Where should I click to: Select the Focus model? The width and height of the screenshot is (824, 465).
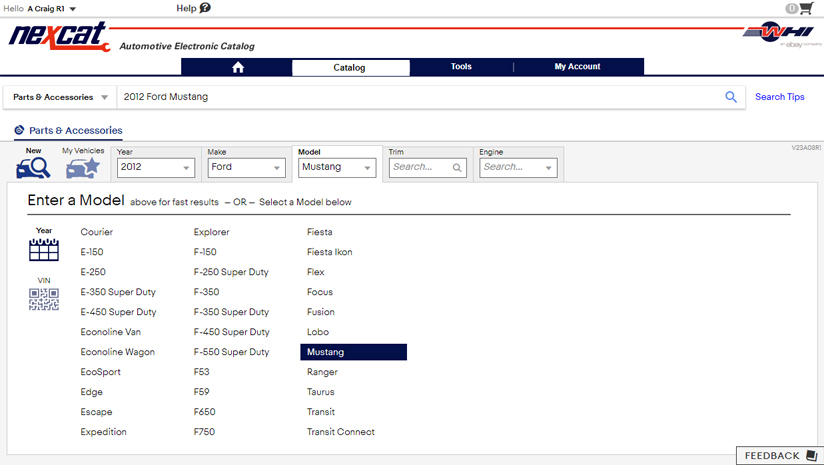320,292
